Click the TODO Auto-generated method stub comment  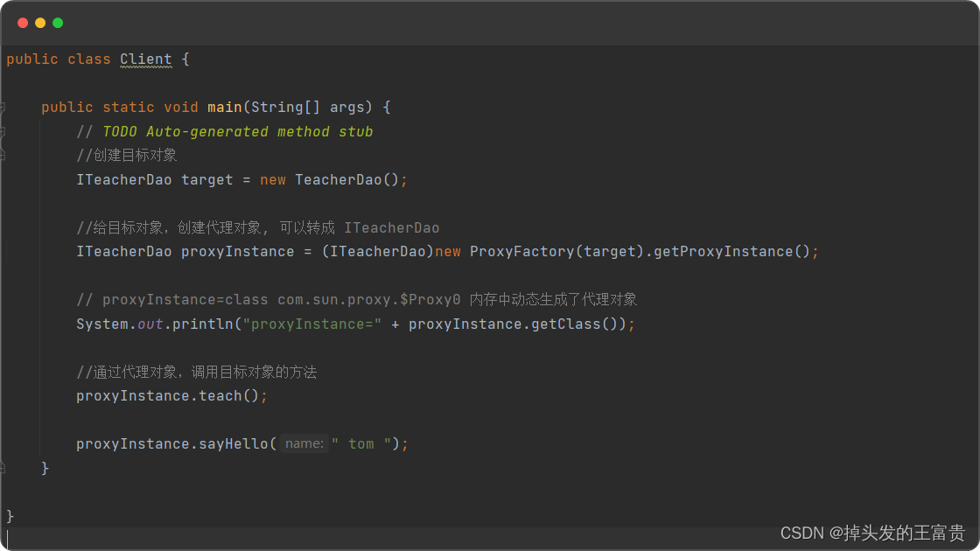(224, 132)
